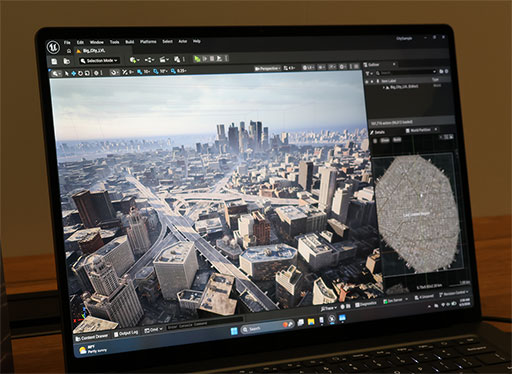Image resolution: width=512 pixels, height=374 pixels.
Task: Click the Outliner search field
Action: pos(405,72)
